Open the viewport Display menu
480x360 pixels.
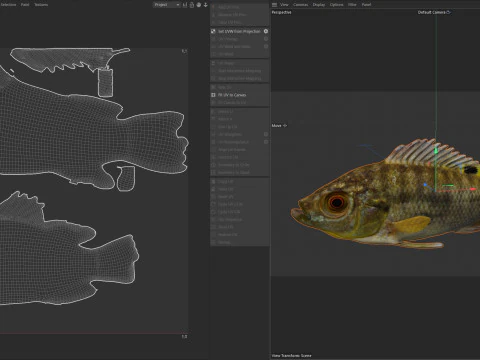[x=319, y=5]
